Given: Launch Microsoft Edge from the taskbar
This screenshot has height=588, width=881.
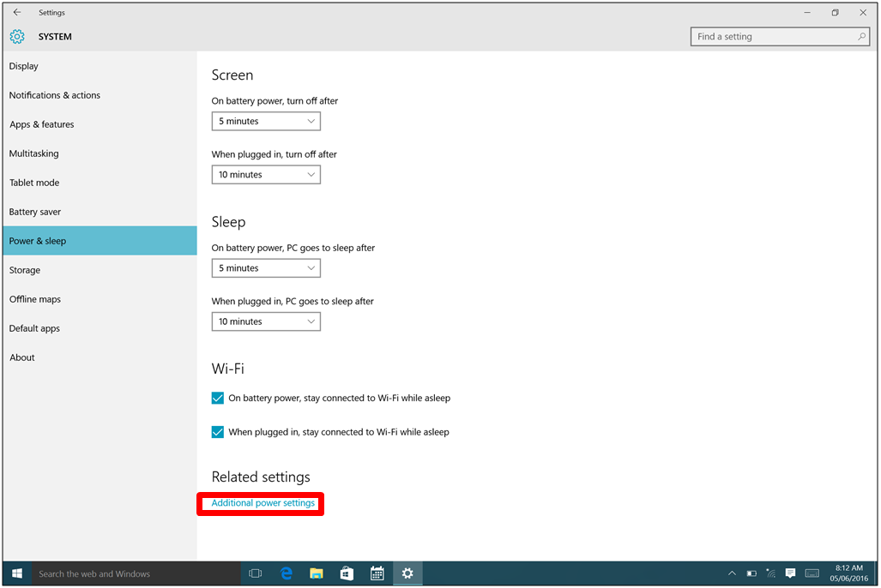Looking at the screenshot, I should click(287, 573).
